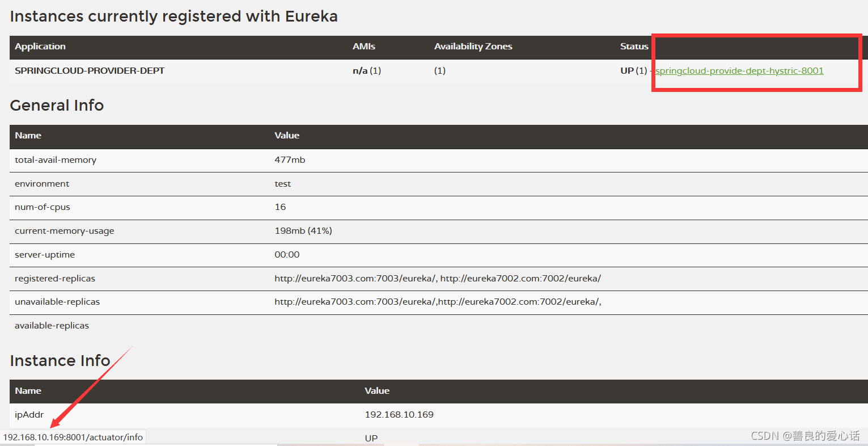Click the 192.168.10.169:8001/actuator/info status bar URL
Image resolution: width=868 pixels, height=446 pixels.
73,437
